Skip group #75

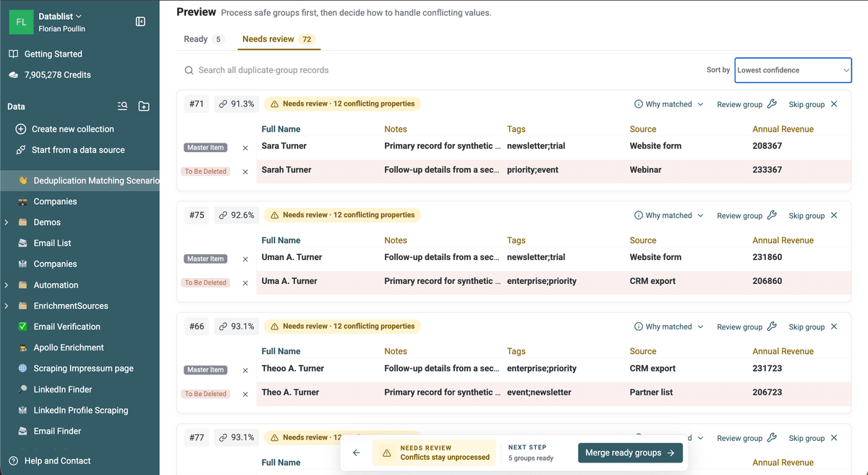[813, 215]
